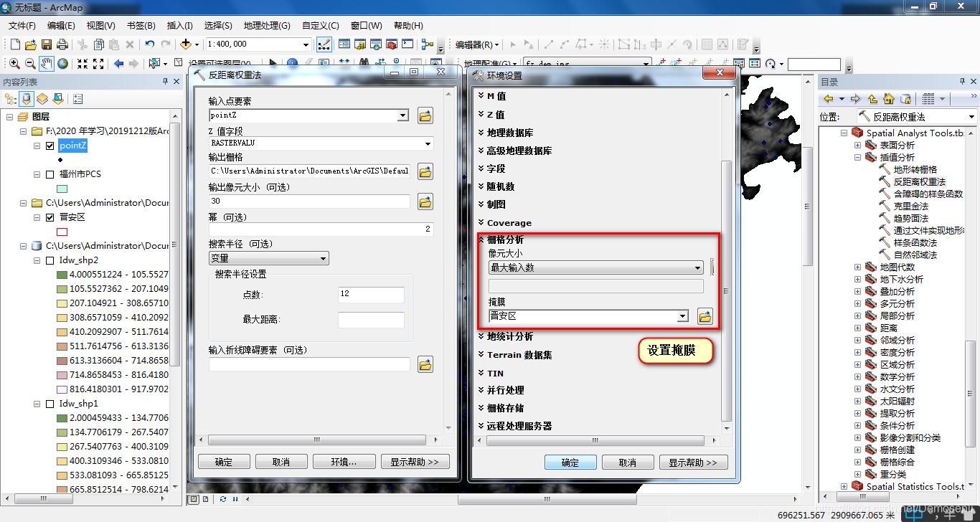Open the 地理处理(G) menu
980x522 pixels.
coord(267,26)
